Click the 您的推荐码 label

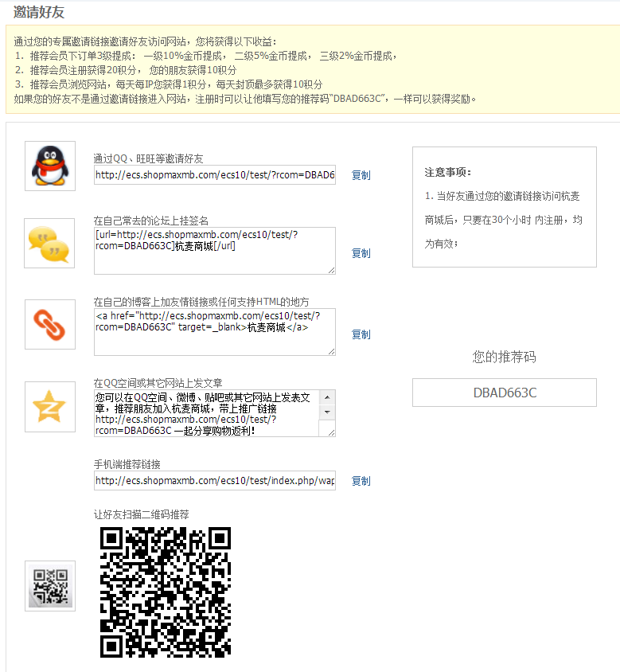[x=505, y=357]
